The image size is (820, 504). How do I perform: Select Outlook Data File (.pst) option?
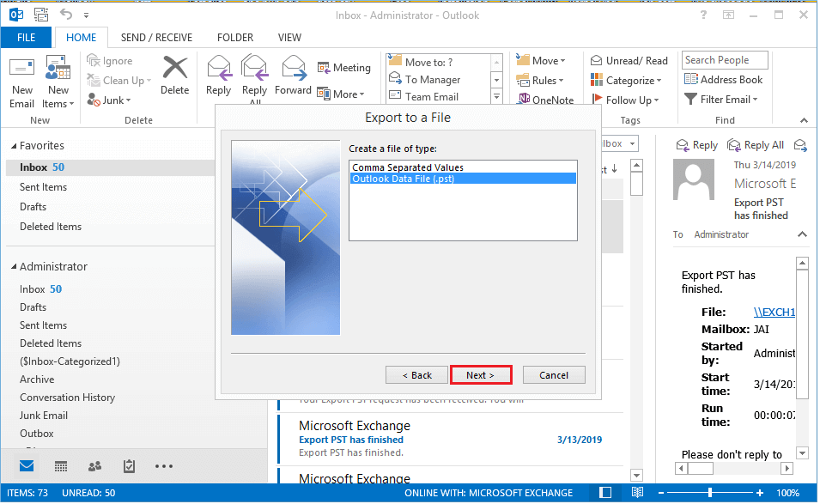point(463,179)
